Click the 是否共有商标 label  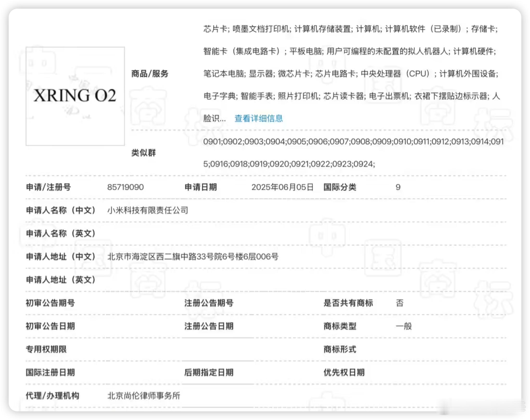pos(348,303)
